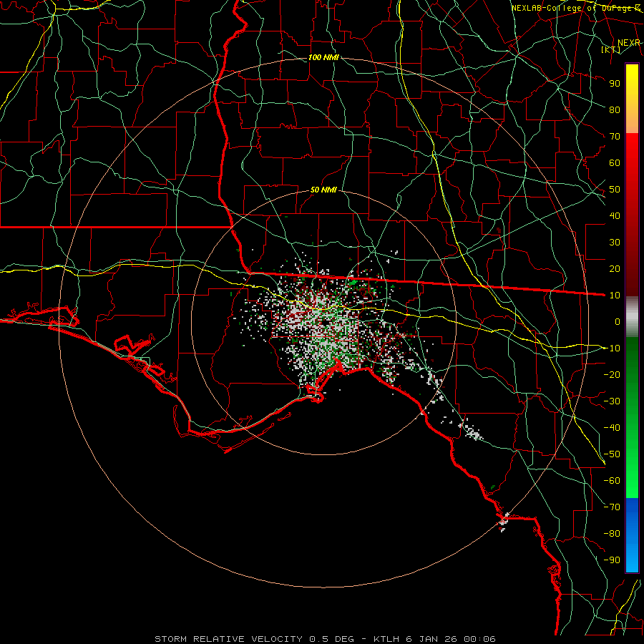
Task: Click the -80 value on velocity scale
Action: coord(612,534)
